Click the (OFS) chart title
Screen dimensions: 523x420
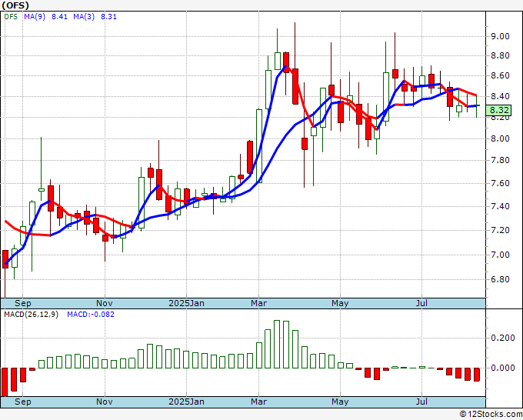(15, 5)
